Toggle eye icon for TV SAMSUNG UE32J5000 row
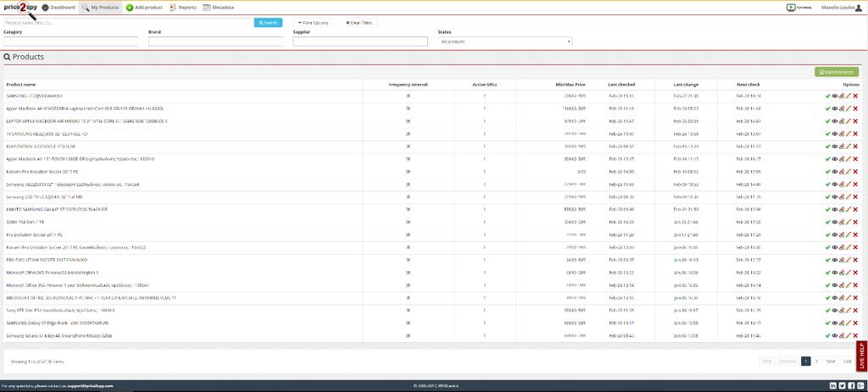 (835, 134)
